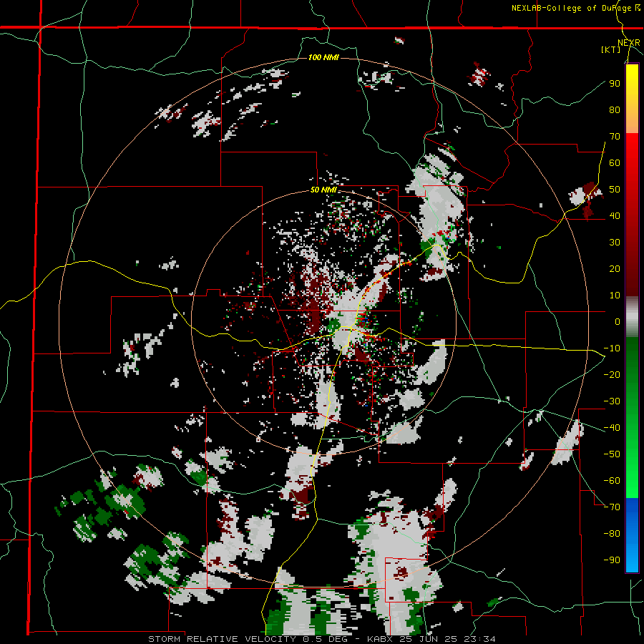Click the -50 value on the velocity scale

[x=612, y=454]
